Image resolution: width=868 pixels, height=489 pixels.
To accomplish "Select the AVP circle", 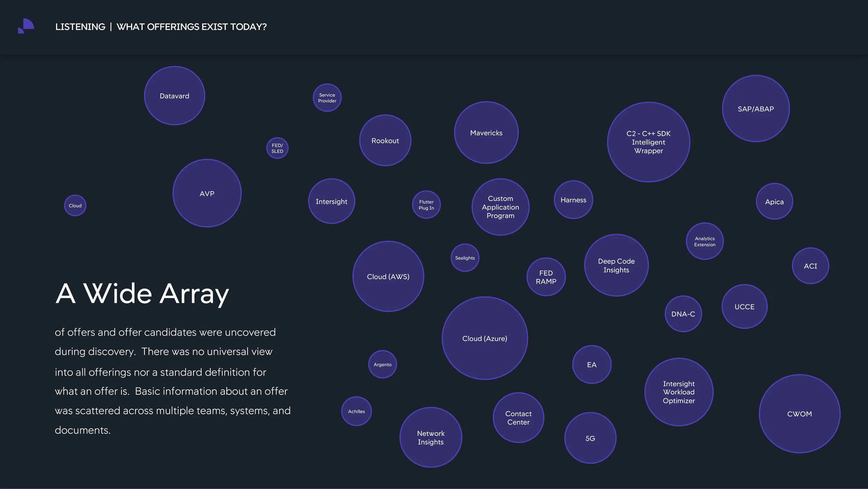I will [207, 194].
